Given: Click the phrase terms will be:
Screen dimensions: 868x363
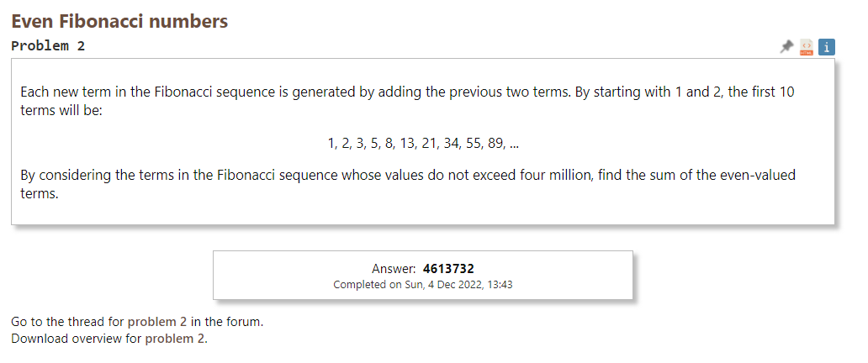Looking at the screenshot, I should click(x=61, y=109).
